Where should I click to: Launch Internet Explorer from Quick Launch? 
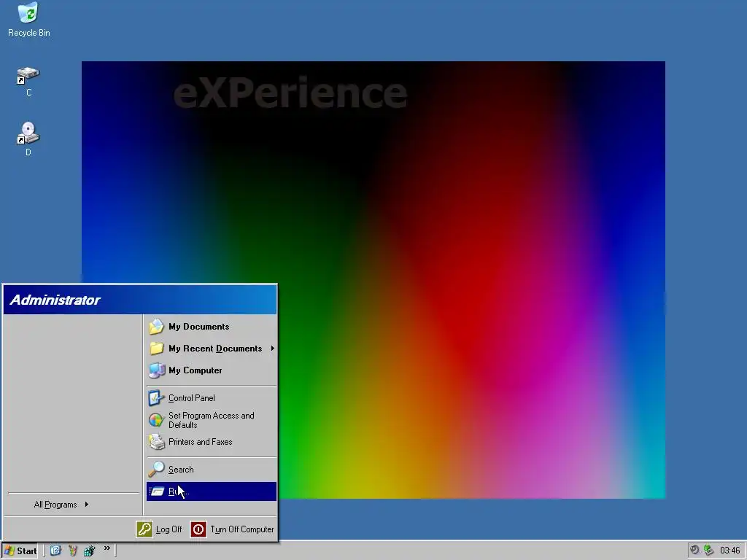pyautogui.click(x=55, y=551)
